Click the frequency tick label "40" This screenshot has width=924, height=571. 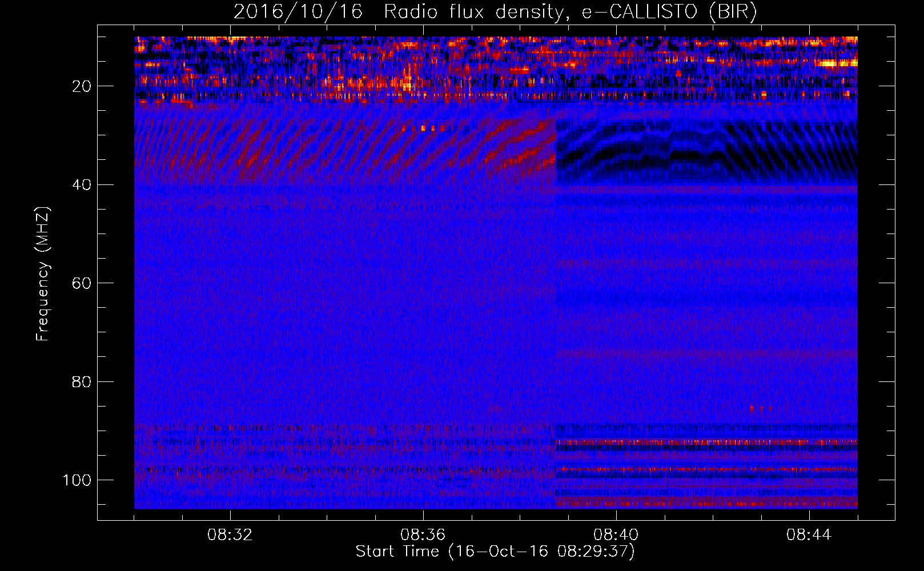tap(82, 185)
